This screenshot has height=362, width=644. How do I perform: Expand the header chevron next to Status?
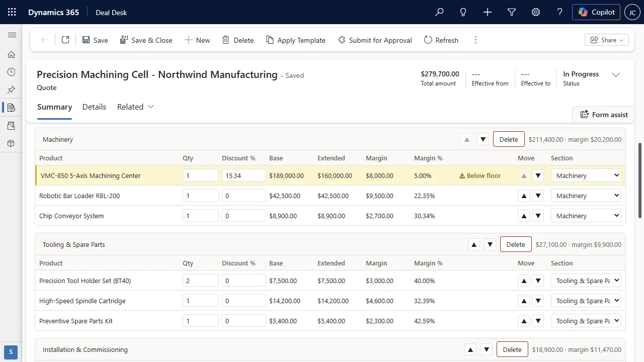616,75
